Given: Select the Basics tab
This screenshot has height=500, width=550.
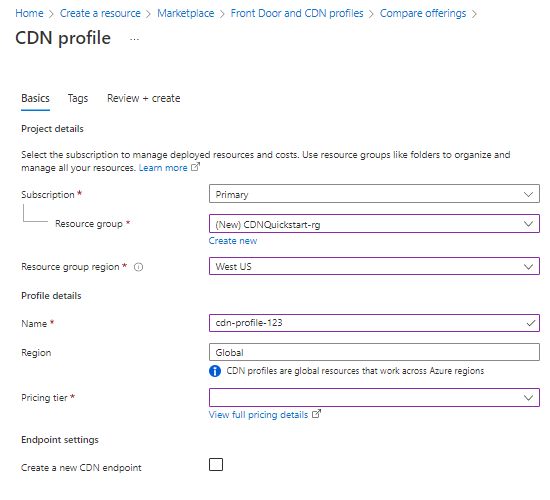Looking at the screenshot, I should click(x=35, y=99).
